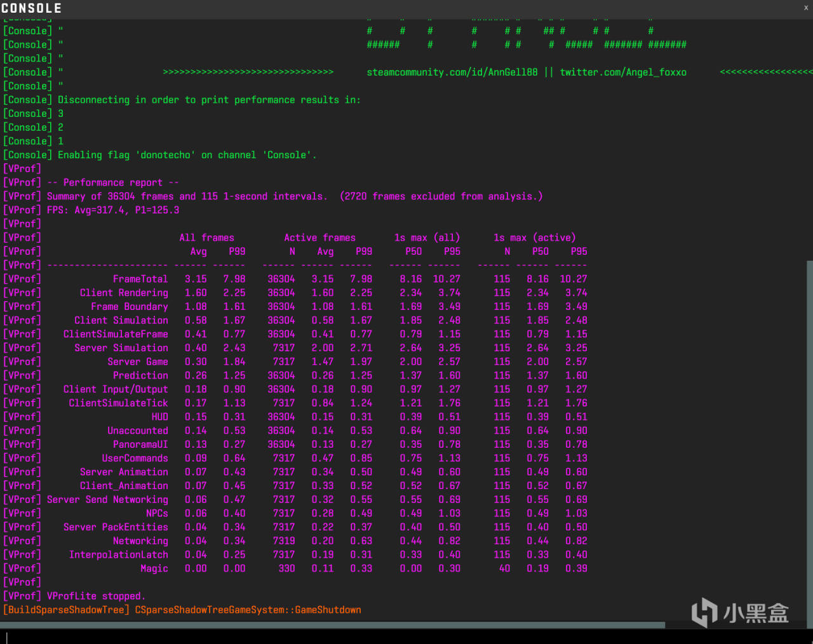Click the HUD row label
The height and width of the screenshot is (644, 813).
(x=160, y=417)
